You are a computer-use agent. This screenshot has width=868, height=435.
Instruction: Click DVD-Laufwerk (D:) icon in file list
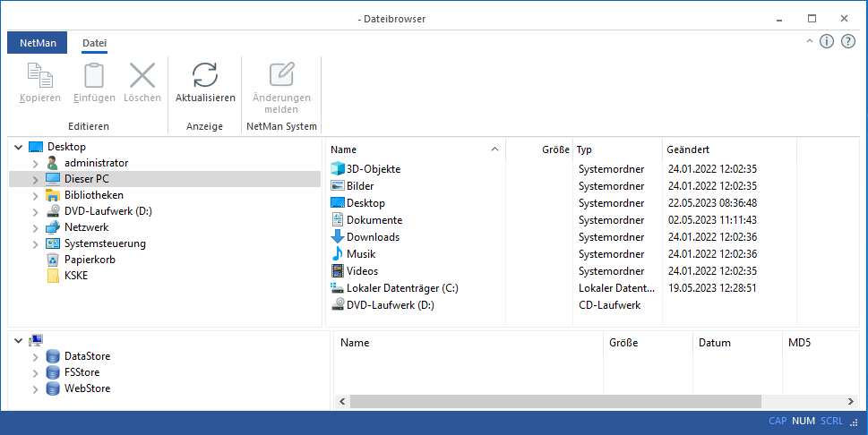(x=337, y=305)
